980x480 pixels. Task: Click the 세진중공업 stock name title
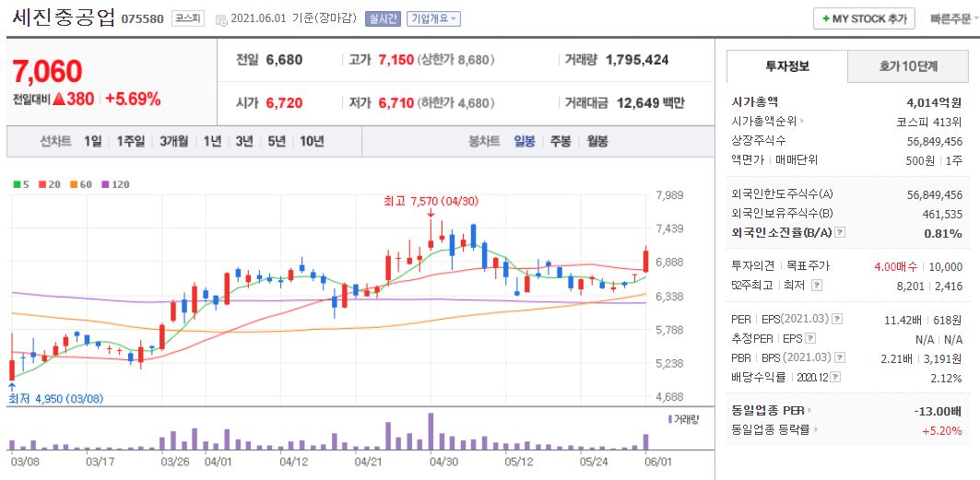(x=63, y=18)
